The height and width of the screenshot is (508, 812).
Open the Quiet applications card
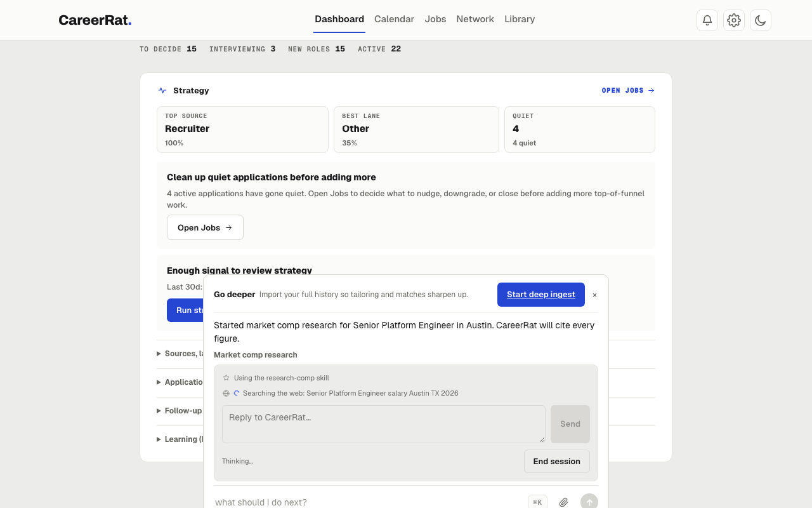click(580, 130)
